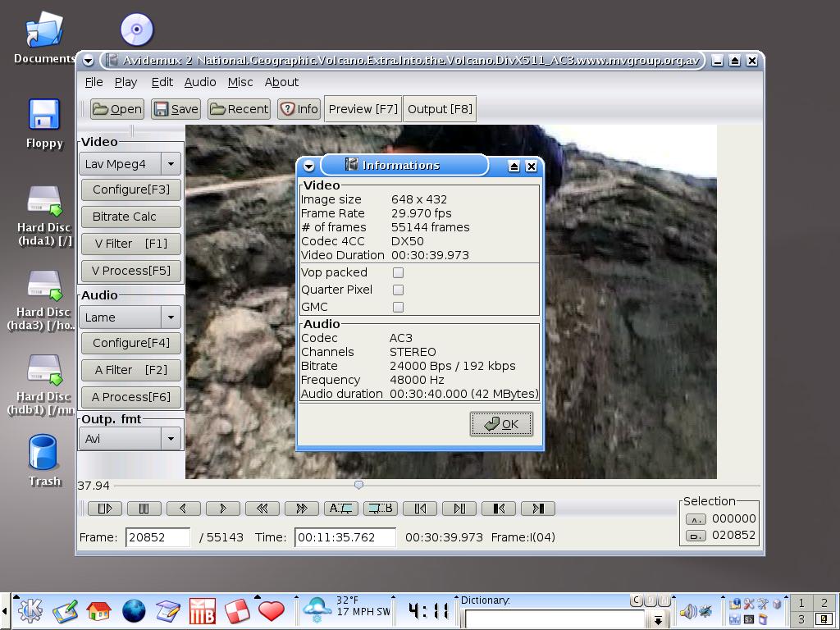Screen dimensions: 840x630
Task: Open the Misc menu
Action: click(x=240, y=82)
